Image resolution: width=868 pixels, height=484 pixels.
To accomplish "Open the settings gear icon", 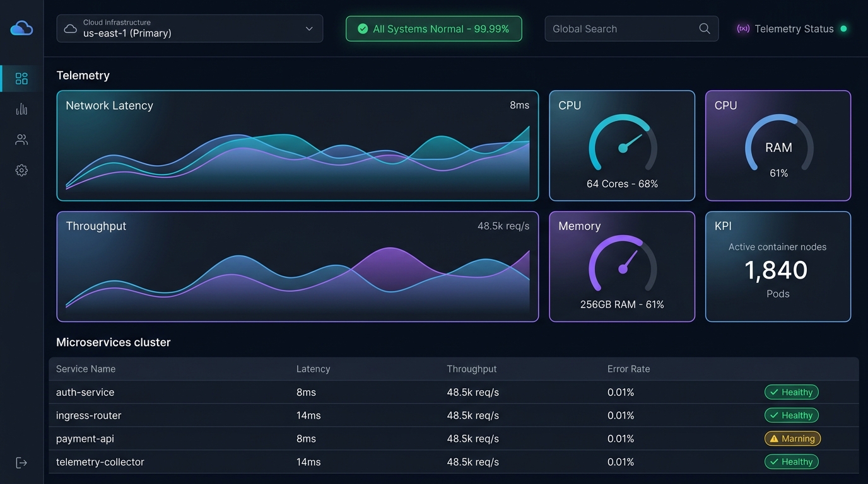I will click(21, 170).
